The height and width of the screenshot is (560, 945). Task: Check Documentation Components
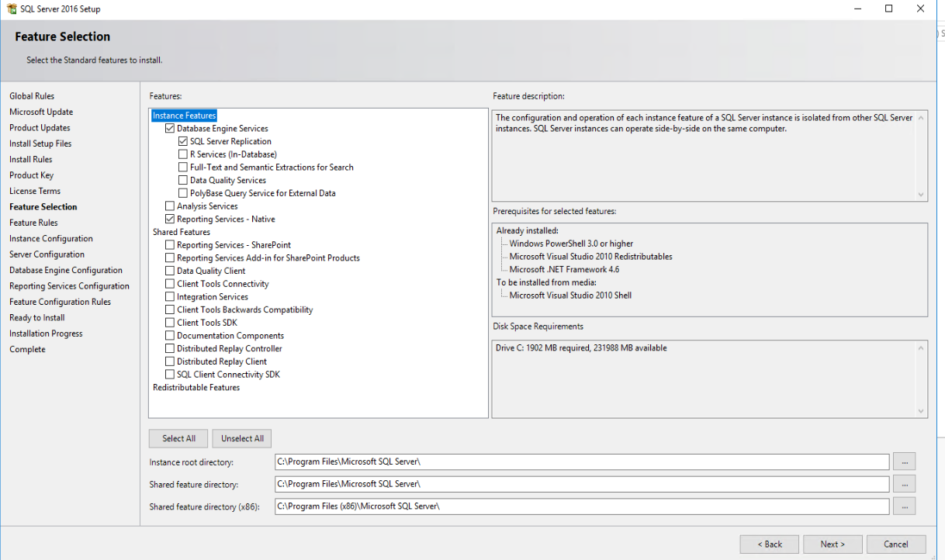[x=169, y=335]
